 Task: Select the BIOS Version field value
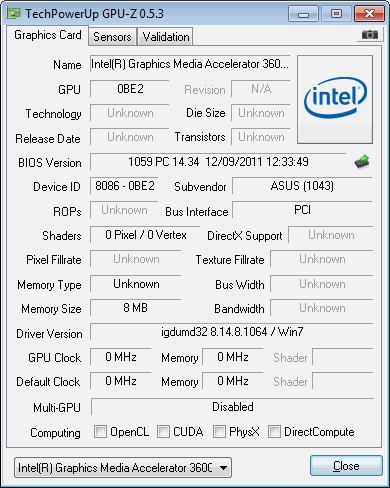coord(218,162)
